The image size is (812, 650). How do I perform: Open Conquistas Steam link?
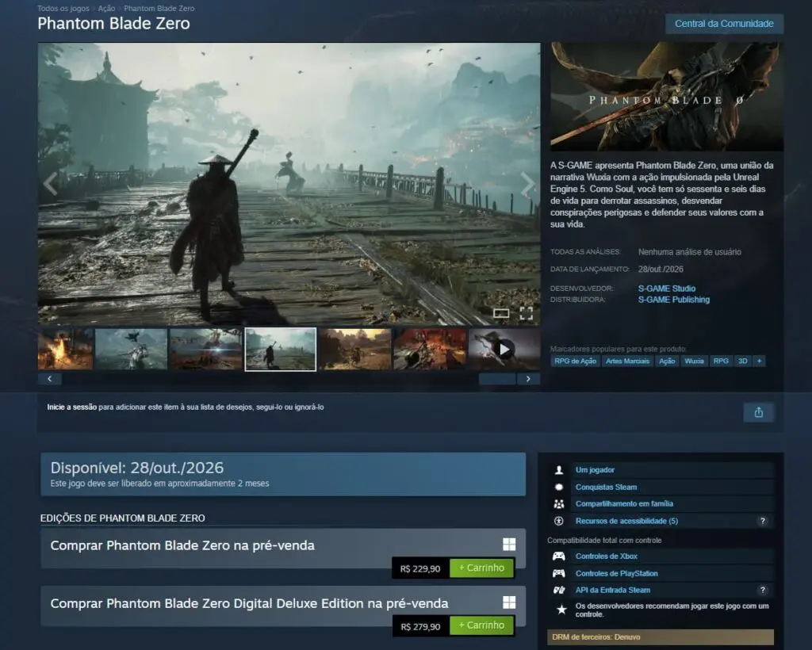coord(606,487)
